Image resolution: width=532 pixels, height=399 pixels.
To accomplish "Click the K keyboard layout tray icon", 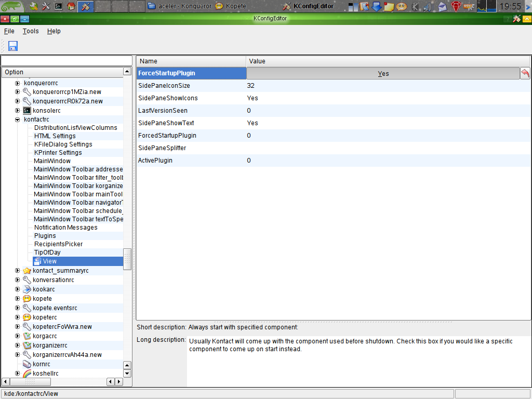I will pyautogui.click(x=415, y=6).
